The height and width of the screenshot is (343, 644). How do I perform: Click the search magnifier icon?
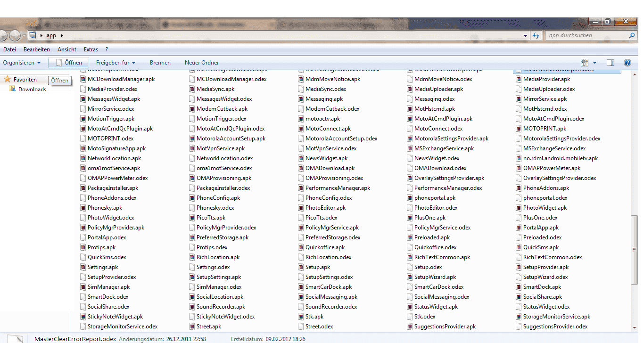(x=632, y=35)
